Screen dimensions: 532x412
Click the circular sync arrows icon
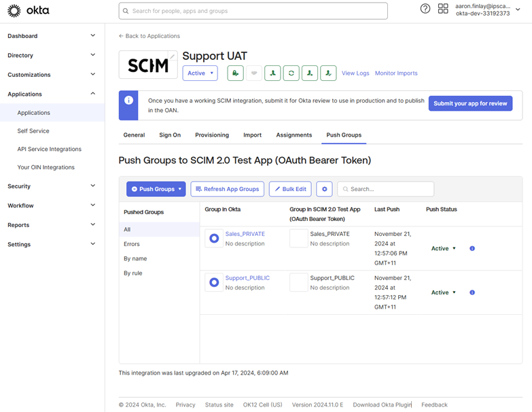point(291,73)
